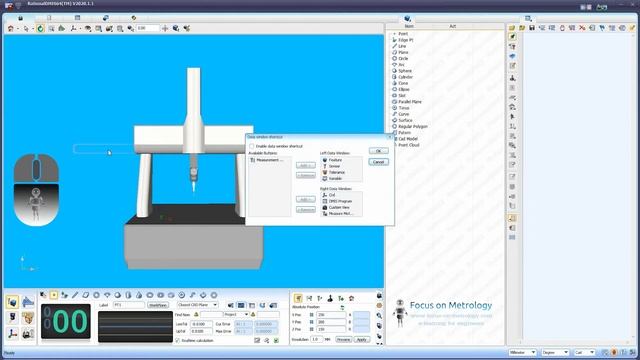Click the green rotate view icon in top toolbar
Viewport: 640px width, 360px height.
point(40,28)
